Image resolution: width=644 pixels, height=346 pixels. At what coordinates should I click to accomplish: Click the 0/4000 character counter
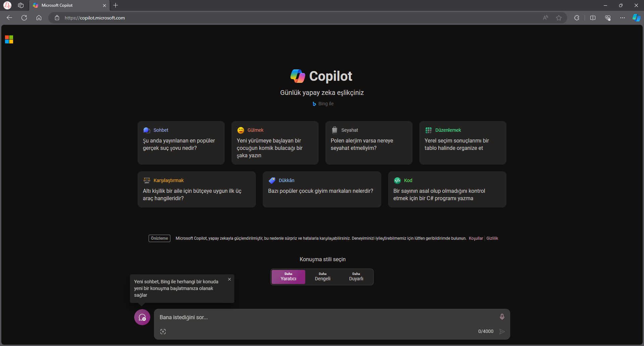(486, 331)
